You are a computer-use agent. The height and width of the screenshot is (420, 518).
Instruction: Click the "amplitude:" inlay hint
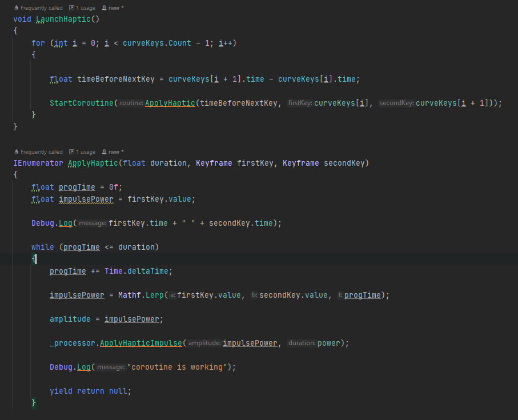point(204,343)
